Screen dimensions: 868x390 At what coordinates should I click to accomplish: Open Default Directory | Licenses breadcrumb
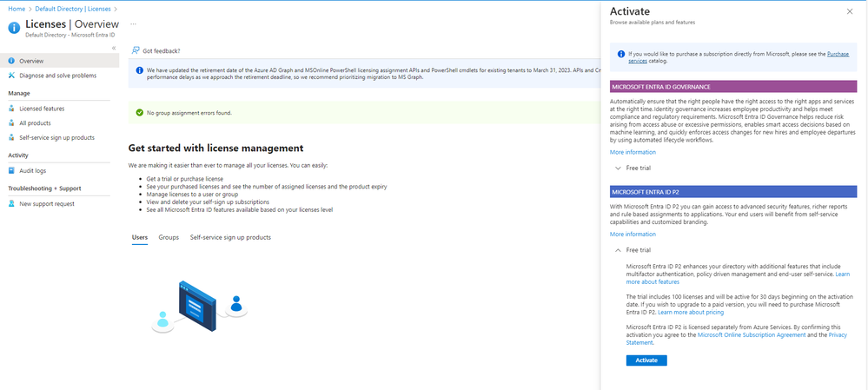click(72, 9)
